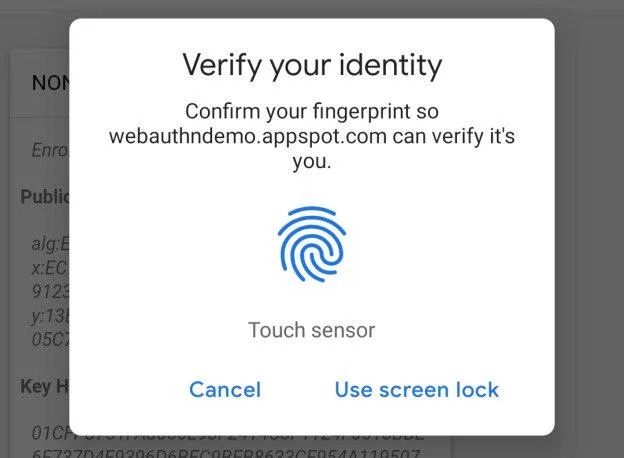
Task: Click the Key H label in background
Action: pos(44,385)
